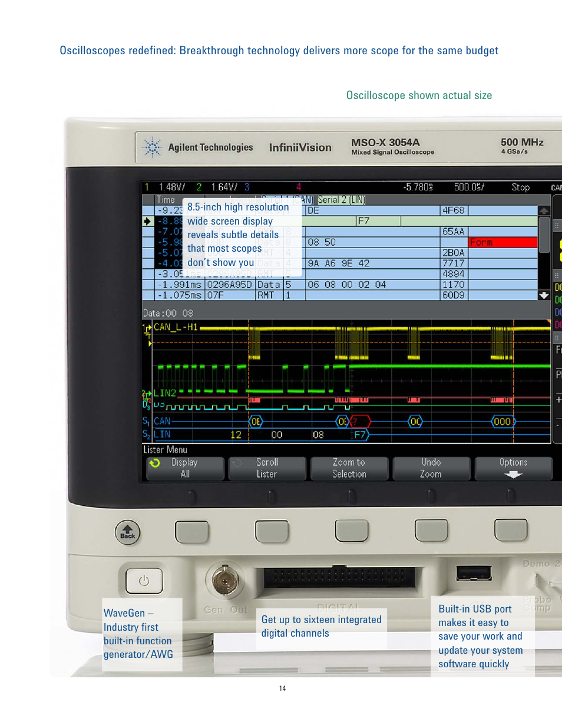Image resolution: width=562 pixels, height=728 pixels.
Task: Click the channel 4 indicator in the status bar
Action: (299, 187)
